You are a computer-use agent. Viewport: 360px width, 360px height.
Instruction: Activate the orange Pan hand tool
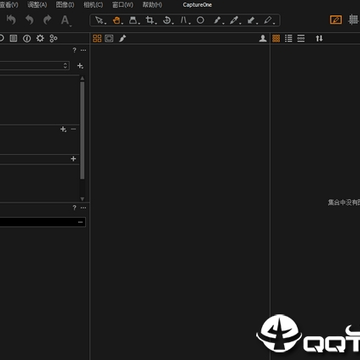coord(117,20)
